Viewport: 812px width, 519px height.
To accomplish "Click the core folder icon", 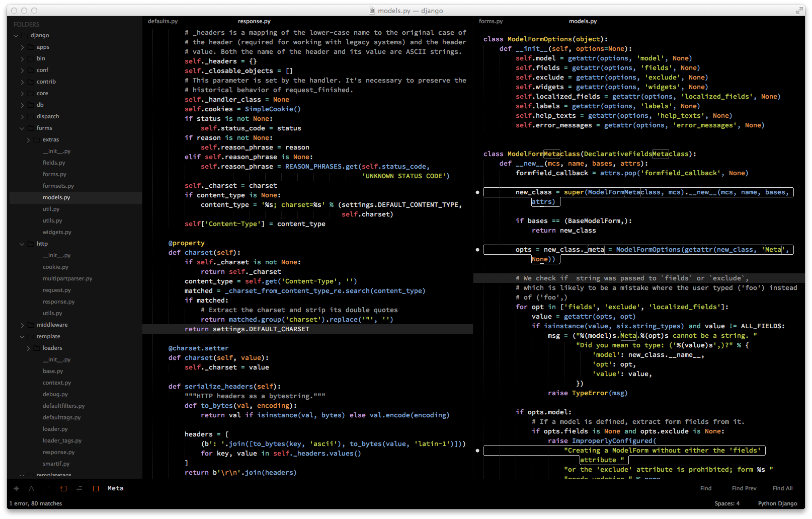I will pyautogui.click(x=31, y=93).
